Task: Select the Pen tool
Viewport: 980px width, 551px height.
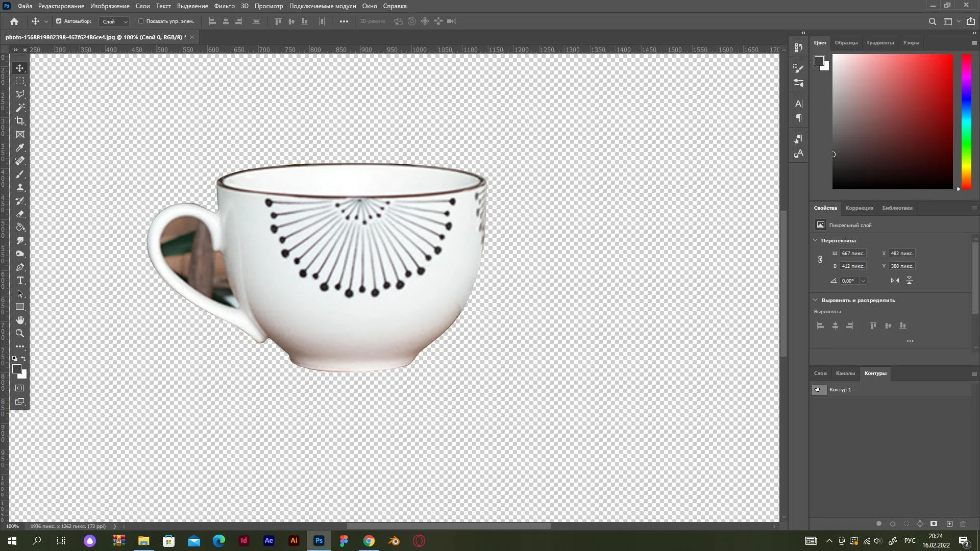Action: pyautogui.click(x=20, y=267)
